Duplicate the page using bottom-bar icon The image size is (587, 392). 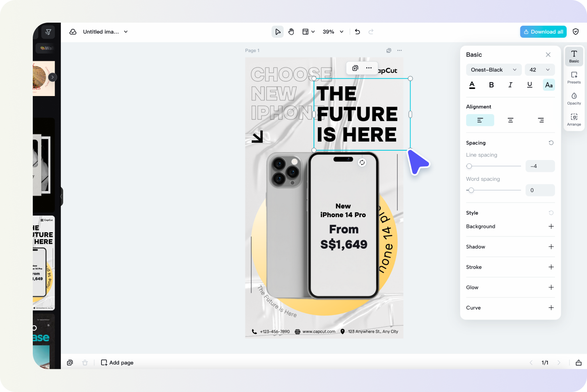click(x=70, y=362)
